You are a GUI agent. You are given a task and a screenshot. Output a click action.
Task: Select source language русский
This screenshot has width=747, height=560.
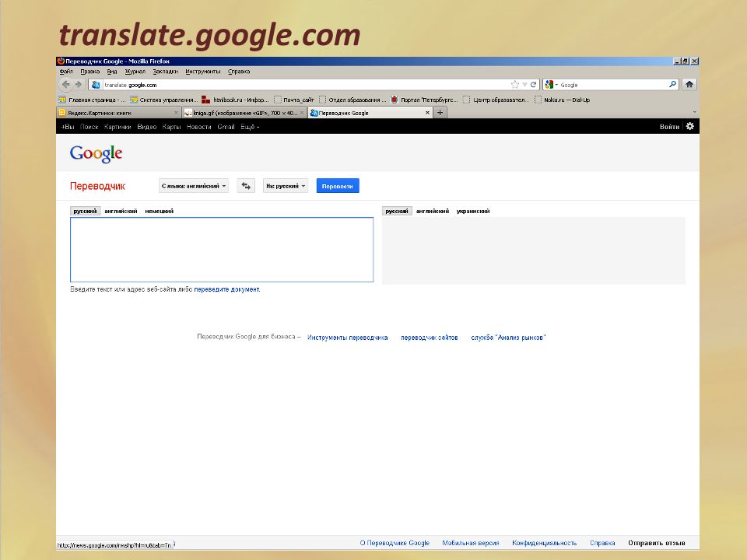[x=86, y=211]
